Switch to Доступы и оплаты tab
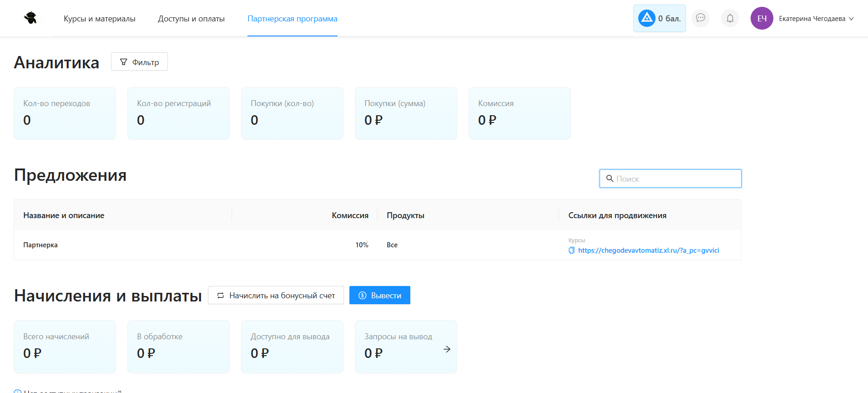 pyautogui.click(x=191, y=19)
